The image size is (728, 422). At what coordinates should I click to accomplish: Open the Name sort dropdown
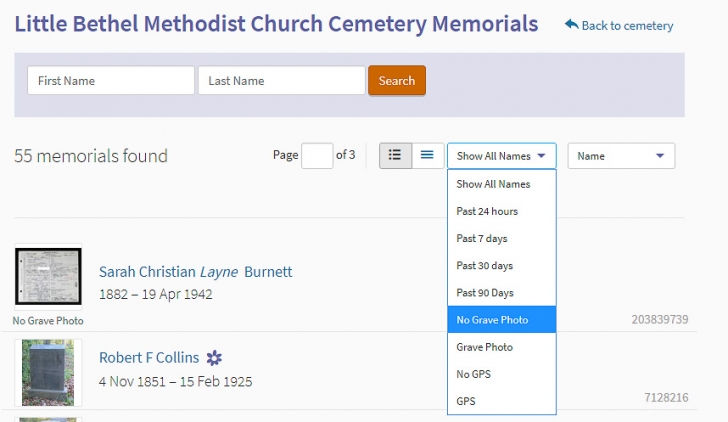[x=621, y=156]
